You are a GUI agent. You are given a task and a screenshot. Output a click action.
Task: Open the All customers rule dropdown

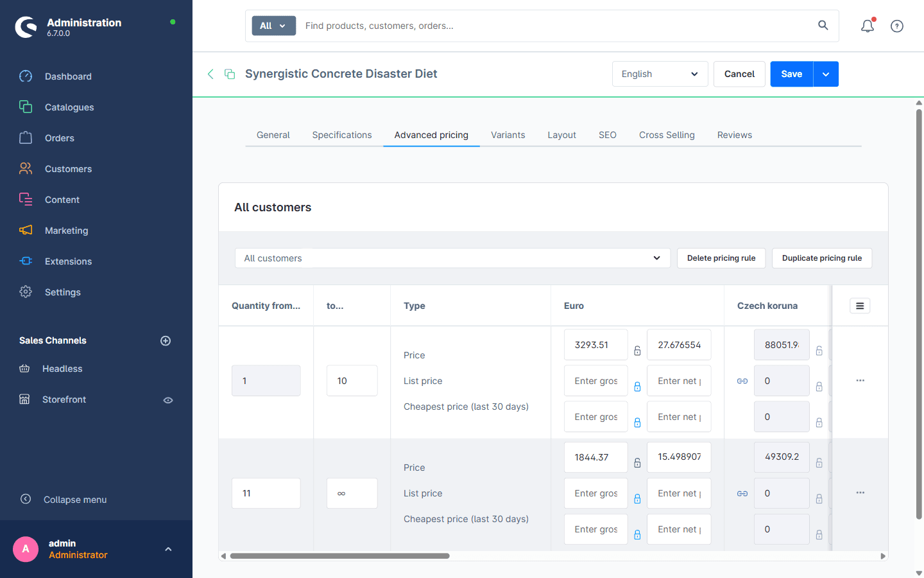click(x=452, y=258)
